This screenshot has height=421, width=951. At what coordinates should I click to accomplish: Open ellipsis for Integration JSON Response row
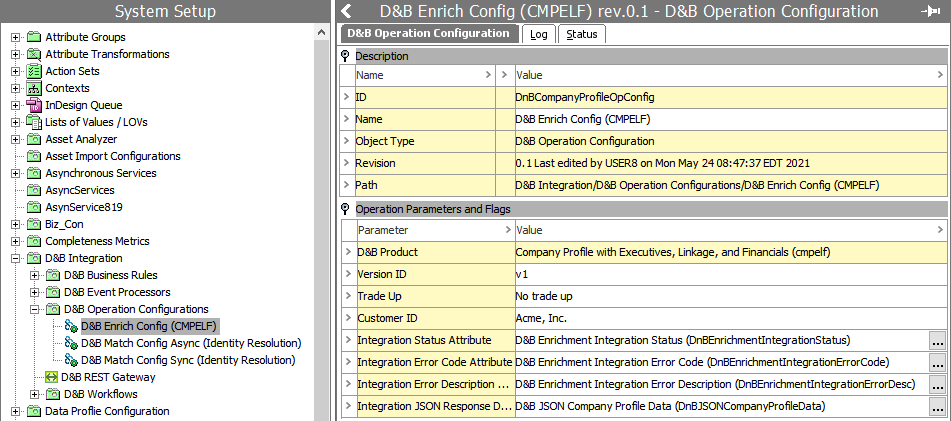(937, 406)
